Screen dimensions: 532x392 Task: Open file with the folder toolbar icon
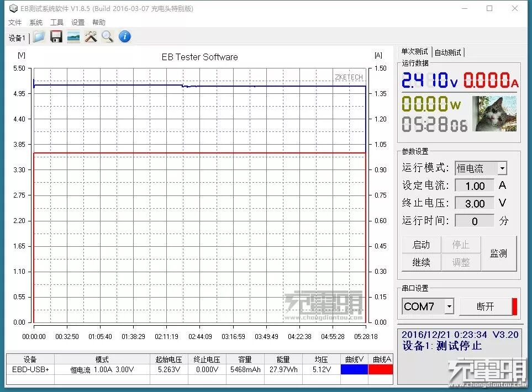click(39, 36)
